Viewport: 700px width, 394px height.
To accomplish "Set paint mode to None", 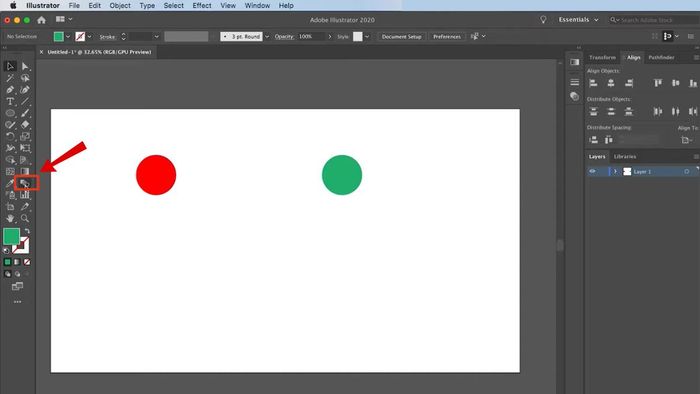I will (x=27, y=262).
